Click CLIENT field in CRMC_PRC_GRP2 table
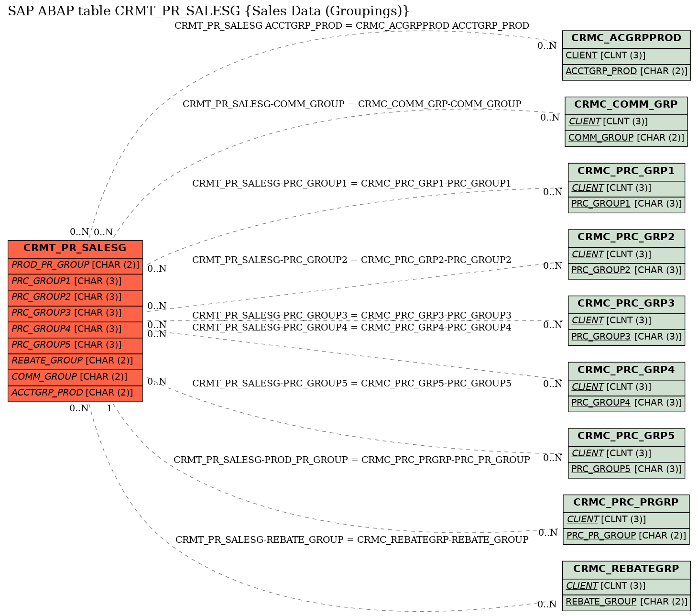 tap(626, 255)
